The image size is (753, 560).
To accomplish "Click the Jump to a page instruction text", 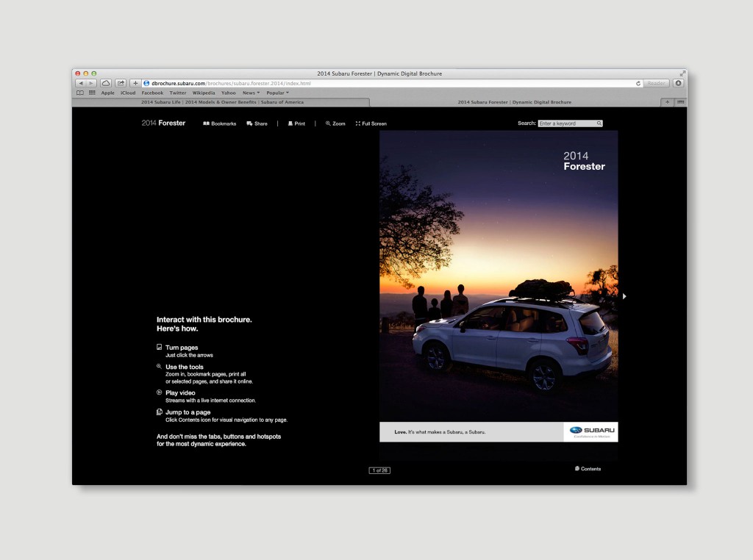I will tap(188, 412).
